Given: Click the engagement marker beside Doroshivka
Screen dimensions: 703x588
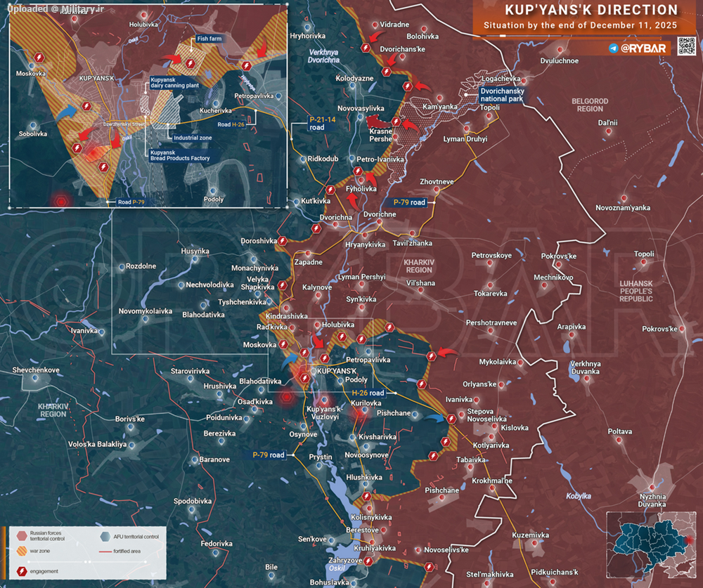Looking at the screenshot, I should tap(282, 240).
